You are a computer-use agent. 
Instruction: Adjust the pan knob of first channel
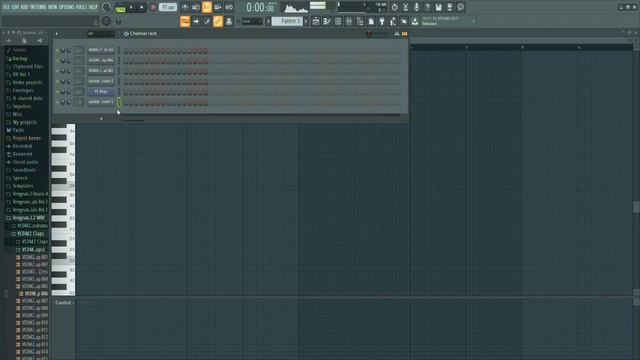pos(63,50)
